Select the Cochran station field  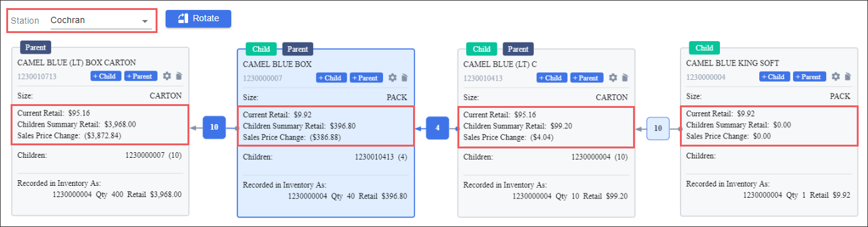(x=99, y=21)
